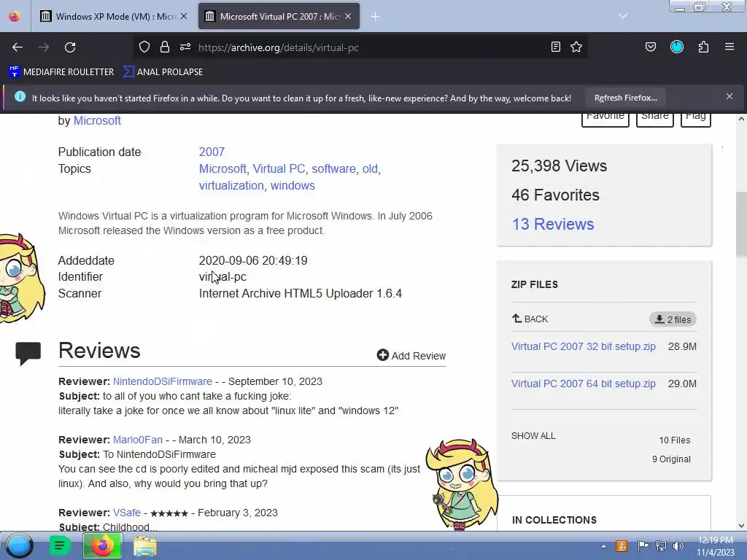Open the tracking protection shield icon

pos(144,47)
